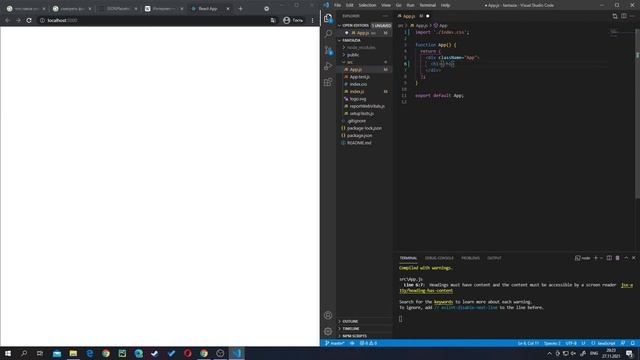The image size is (640, 360).
Task: Switch to the Problems tab
Action: click(470, 258)
